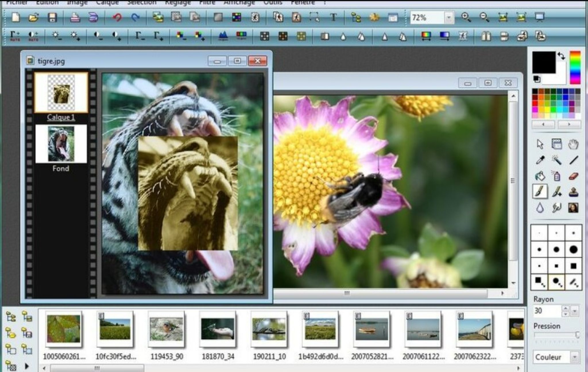Select the Paint Bucket fill tool

point(540,176)
